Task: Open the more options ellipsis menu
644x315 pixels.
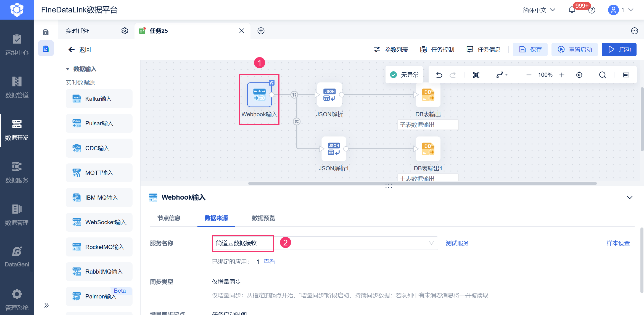Action: tap(635, 31)
